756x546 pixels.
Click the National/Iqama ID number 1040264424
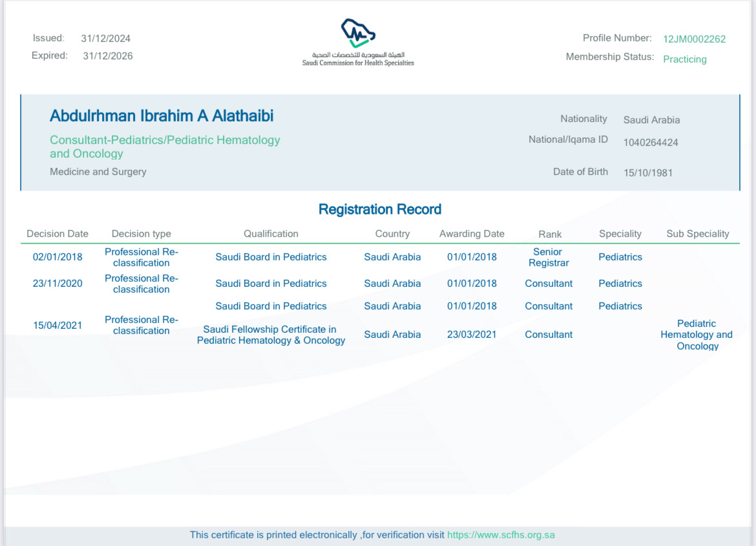pos(651,143)
